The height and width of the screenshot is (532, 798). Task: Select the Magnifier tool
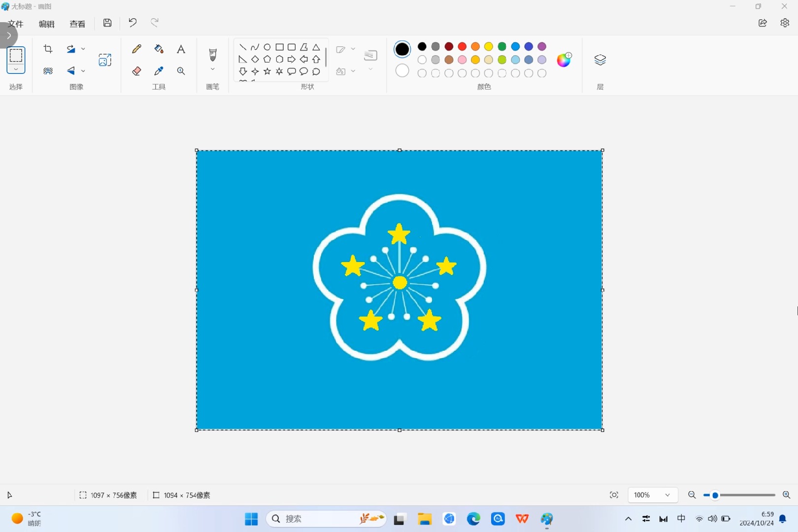click(181, 71)
